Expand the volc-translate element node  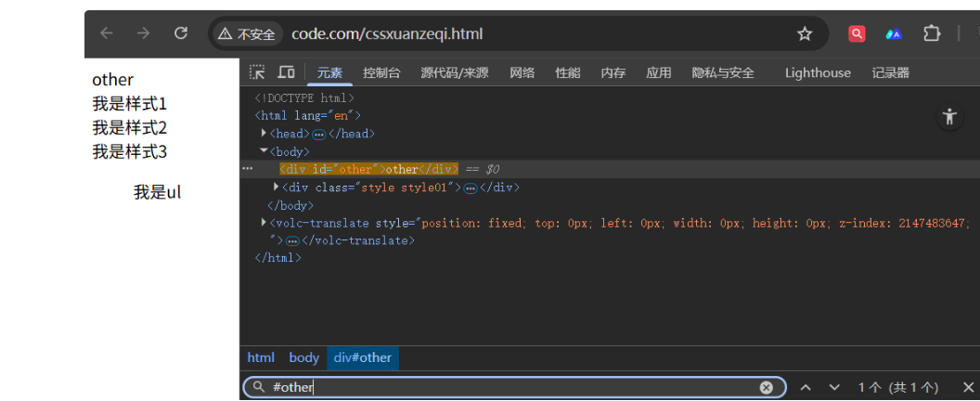[264, 223]
